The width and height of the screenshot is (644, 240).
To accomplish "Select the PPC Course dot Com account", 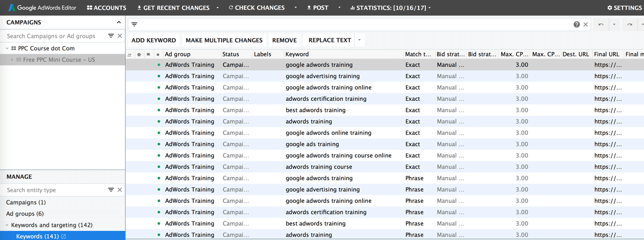I will tap(46, 48).
